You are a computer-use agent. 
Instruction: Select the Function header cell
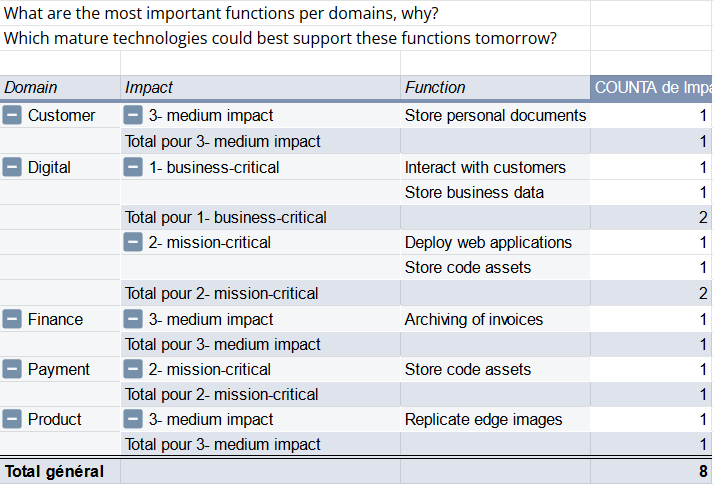pyautogui.click(x=495, y=87)
